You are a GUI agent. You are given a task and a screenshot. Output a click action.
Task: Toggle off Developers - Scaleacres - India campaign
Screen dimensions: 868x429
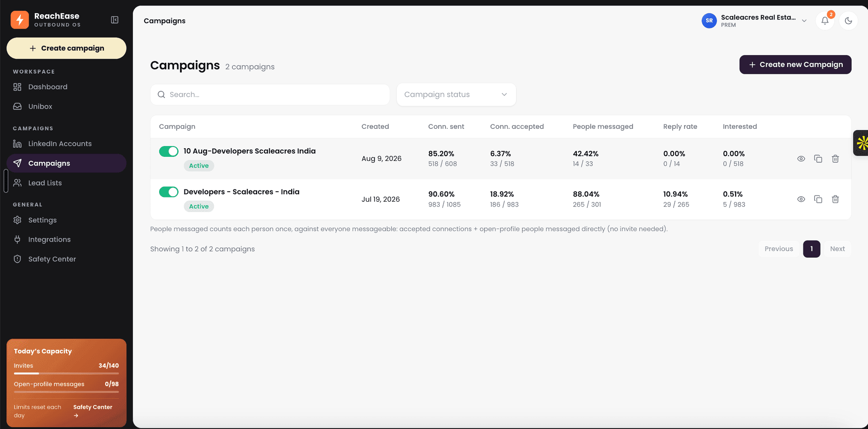(169, 192)
